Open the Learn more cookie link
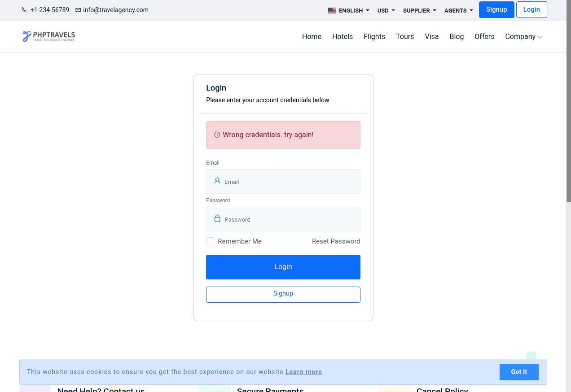571x392 pixels. (303, 372)
